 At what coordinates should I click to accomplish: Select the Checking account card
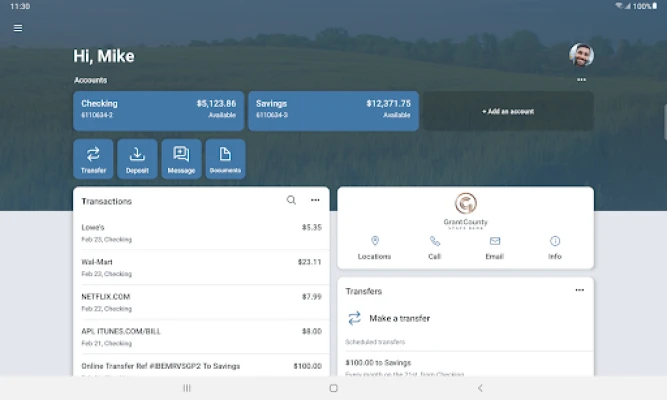pyautogui.click(x=158, y=110)
